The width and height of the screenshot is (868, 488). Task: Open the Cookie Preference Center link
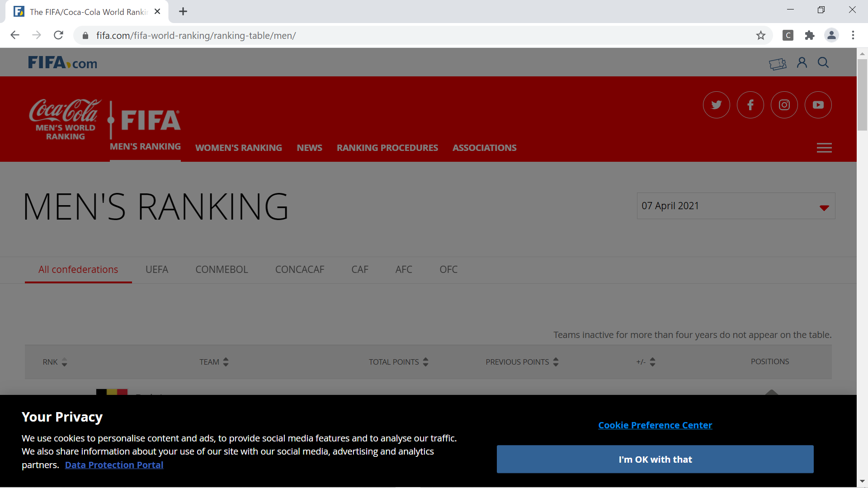tap(655, 425)
